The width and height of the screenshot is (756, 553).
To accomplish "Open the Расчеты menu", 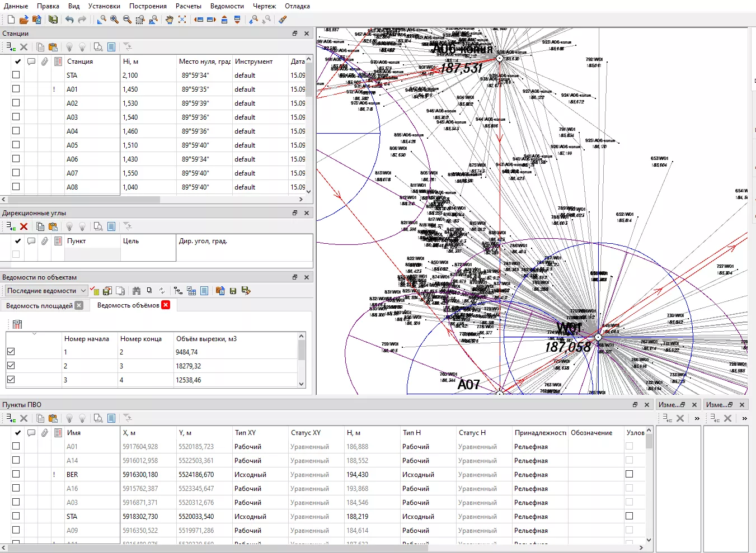I will click(188, 6).
